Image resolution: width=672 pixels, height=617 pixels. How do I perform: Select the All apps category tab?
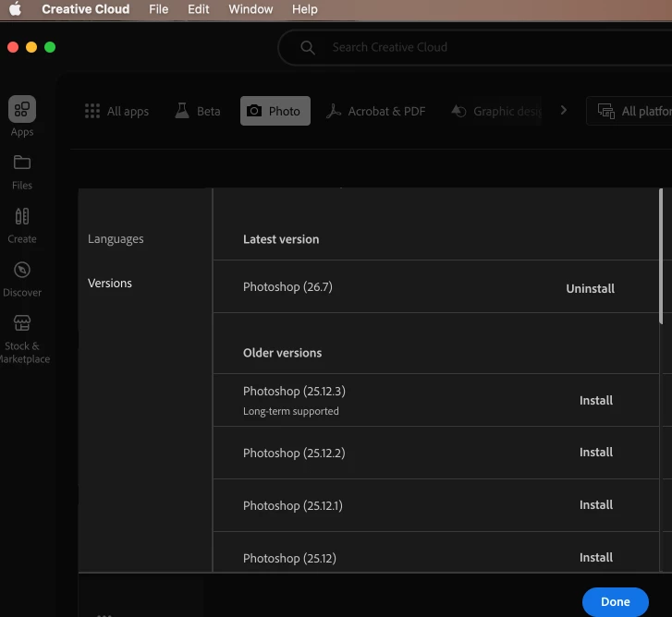coord(116,111)
